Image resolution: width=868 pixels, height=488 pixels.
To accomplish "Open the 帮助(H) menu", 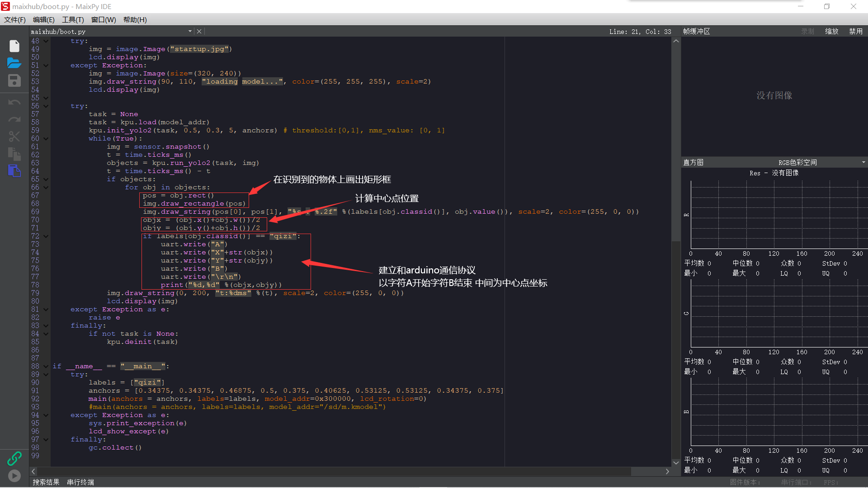I will coord(135,20).
